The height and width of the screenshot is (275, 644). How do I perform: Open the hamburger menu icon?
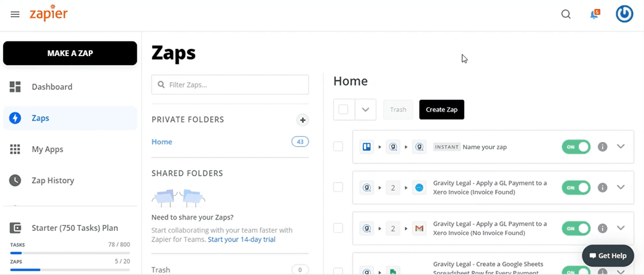[x=15, y=14]
